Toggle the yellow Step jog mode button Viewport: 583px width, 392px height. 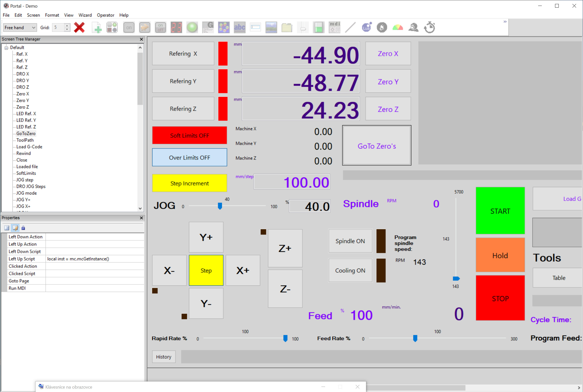pyautogui.click(x=206, y=270)
